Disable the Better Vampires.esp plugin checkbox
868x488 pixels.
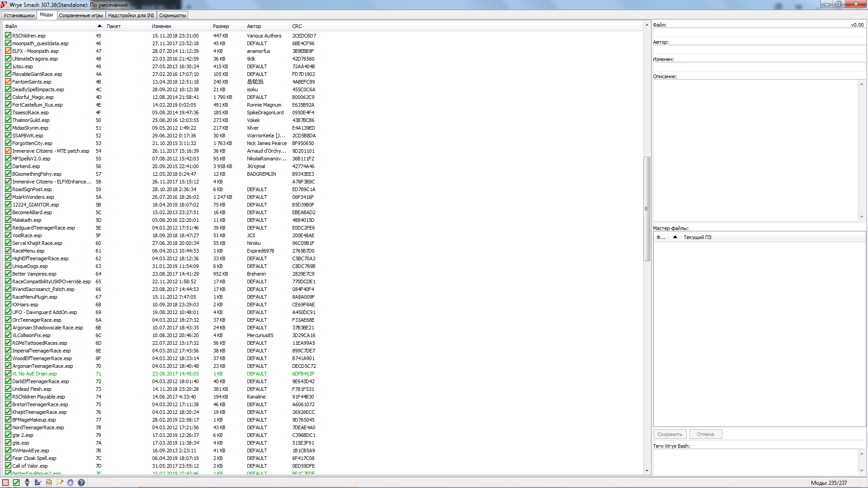tap(8, 274)
